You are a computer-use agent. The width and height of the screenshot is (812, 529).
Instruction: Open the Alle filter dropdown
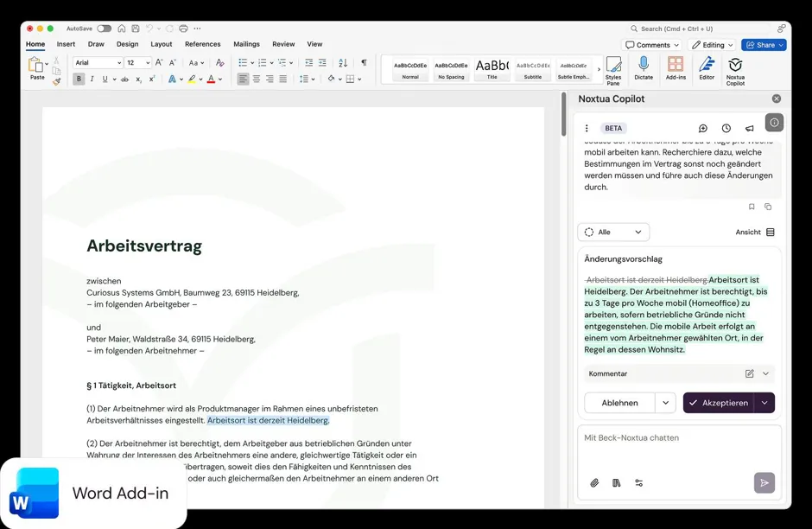point(613,232)
